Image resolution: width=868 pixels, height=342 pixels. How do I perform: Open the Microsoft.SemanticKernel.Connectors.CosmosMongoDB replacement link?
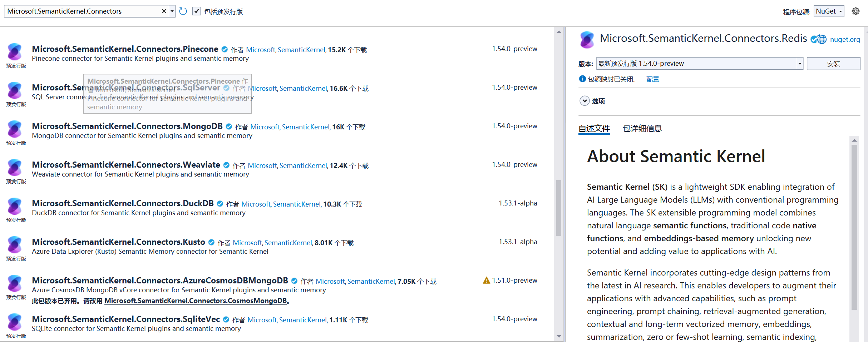click(x=196, y=301)
